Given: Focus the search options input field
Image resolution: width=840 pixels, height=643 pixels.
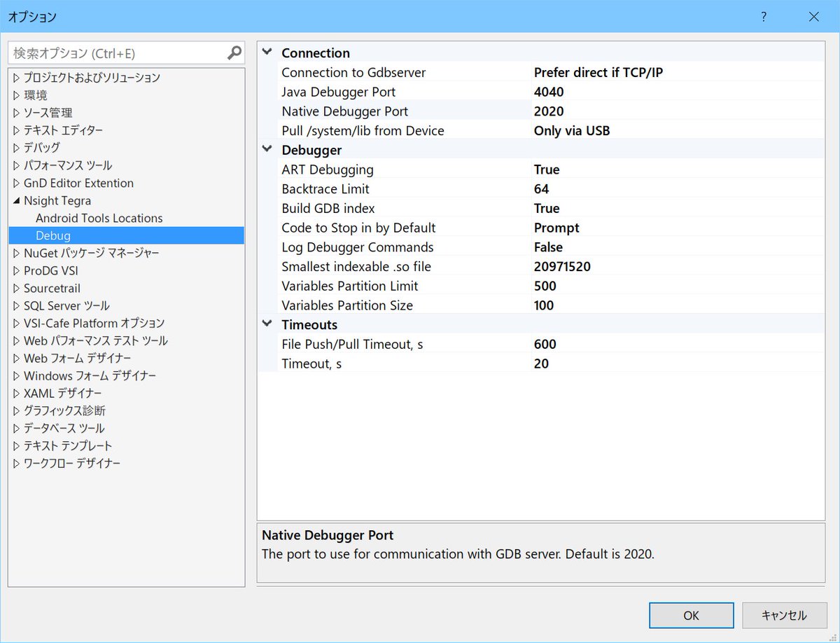Looking at the screenshot, I should tap(126, 53).
